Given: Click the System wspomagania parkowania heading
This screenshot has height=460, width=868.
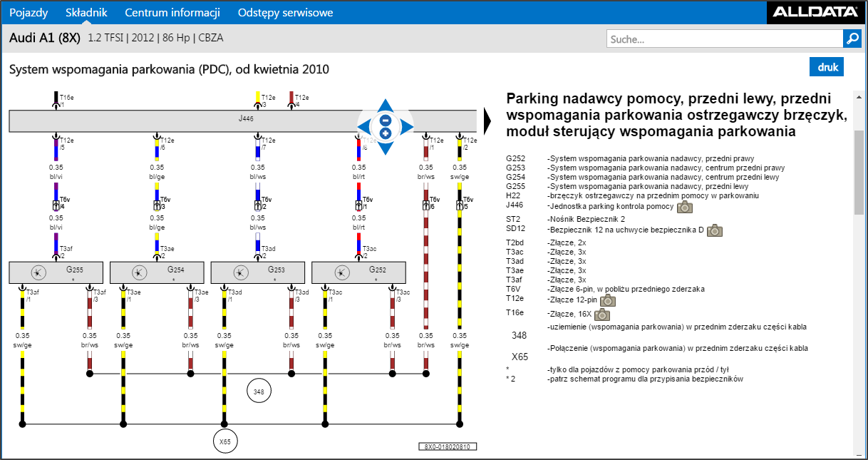Looking at the screenshot, I should [x=169, y=69].
